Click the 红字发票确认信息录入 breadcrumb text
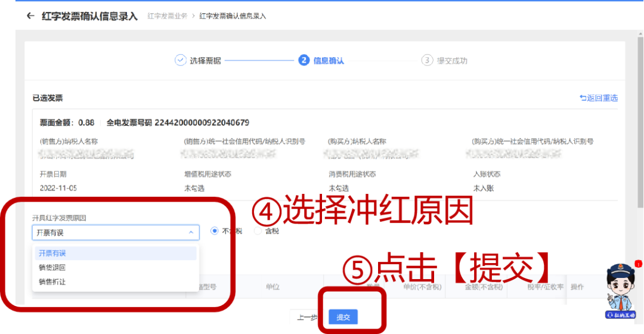The image size is (644, 334). click(233, 16)
